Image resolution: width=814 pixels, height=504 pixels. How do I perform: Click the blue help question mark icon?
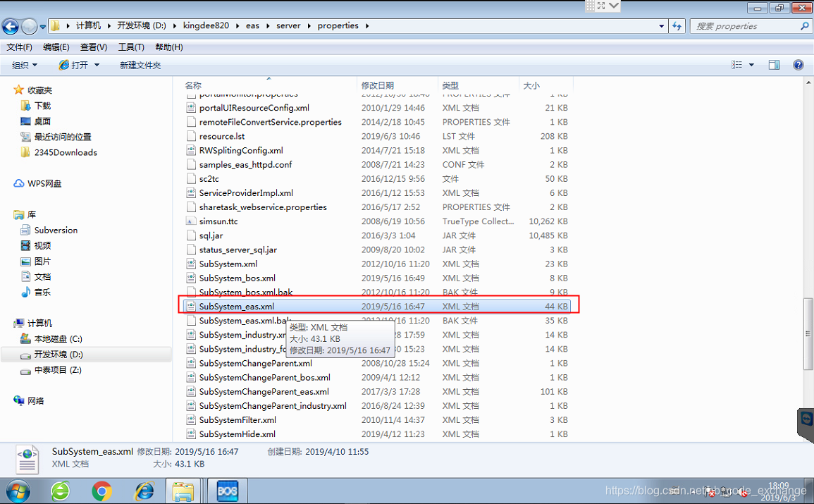pos(798,65)
